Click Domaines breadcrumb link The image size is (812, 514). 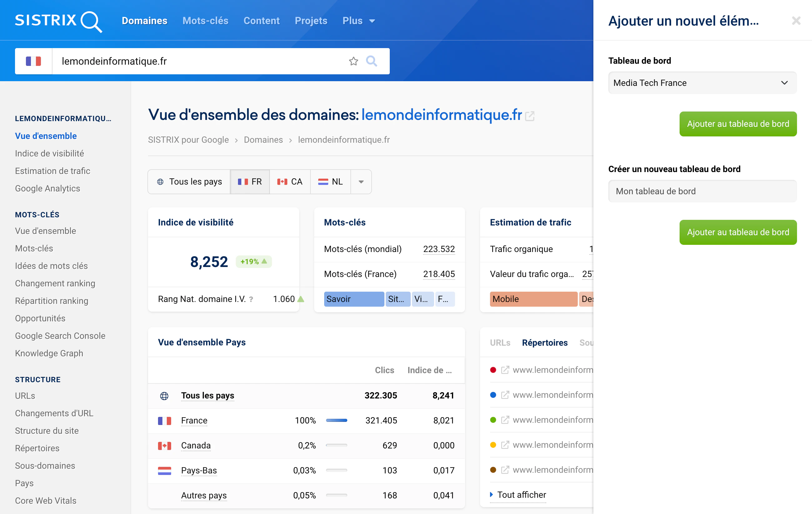(x=263, y=140)
